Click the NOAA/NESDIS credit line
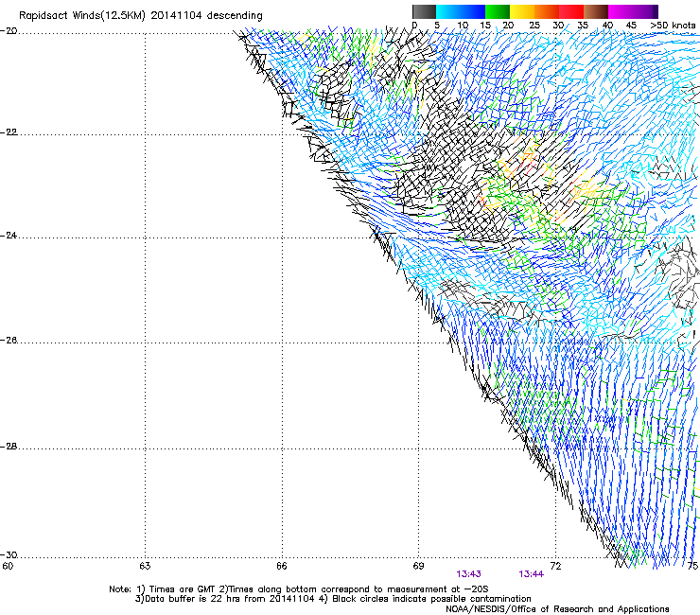The width and height of the screenshot is (700, 615). point(557,609)
